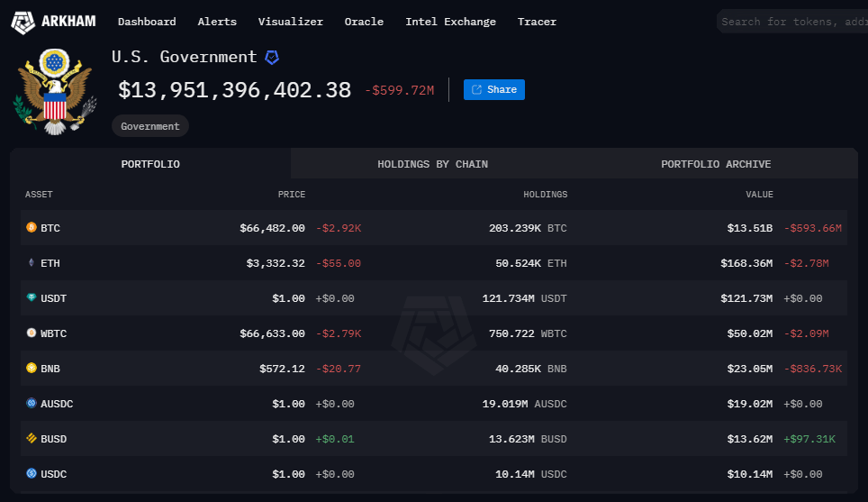This screenshot has width=868, height=502.
Task: Click the BUSD coin icon
Action: tap(32, 439)
